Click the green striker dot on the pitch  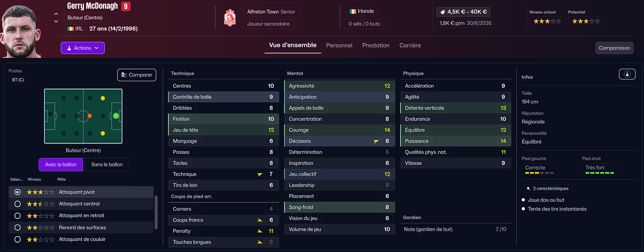[116, 116]
